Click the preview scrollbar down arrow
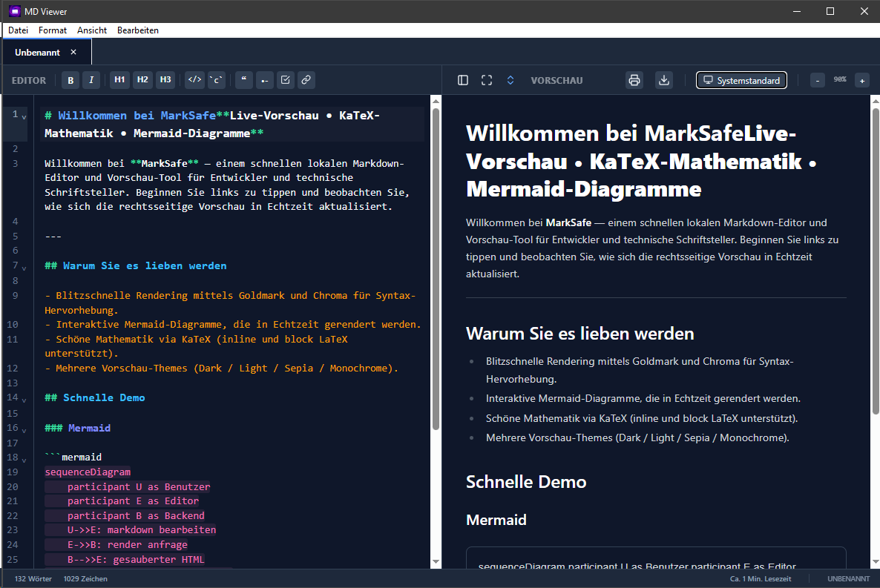The width and height of the screenshot is (880, 588). pos(875,561)
